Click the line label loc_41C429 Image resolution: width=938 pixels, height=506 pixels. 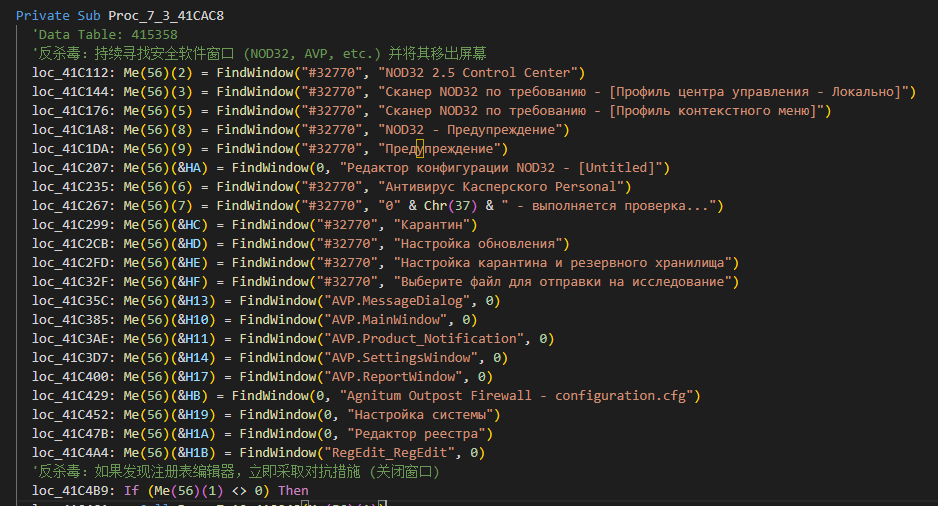pyautogui.click(x=74, y=397)
